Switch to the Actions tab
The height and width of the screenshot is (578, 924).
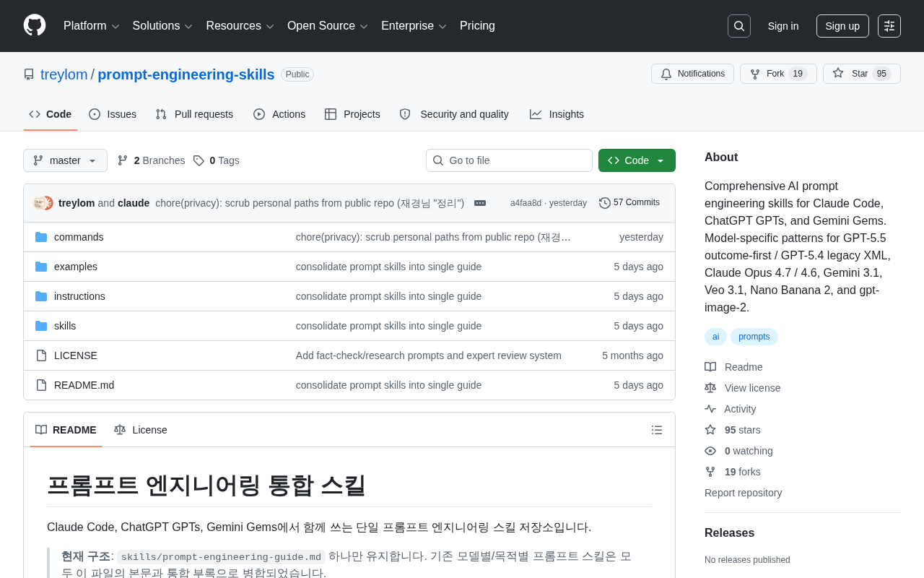tap(279, 114)
